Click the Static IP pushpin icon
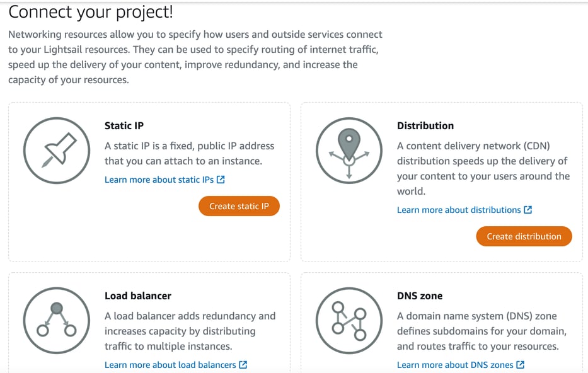The width and height of the screenshot is (588, 373). [x=57, y=150]
